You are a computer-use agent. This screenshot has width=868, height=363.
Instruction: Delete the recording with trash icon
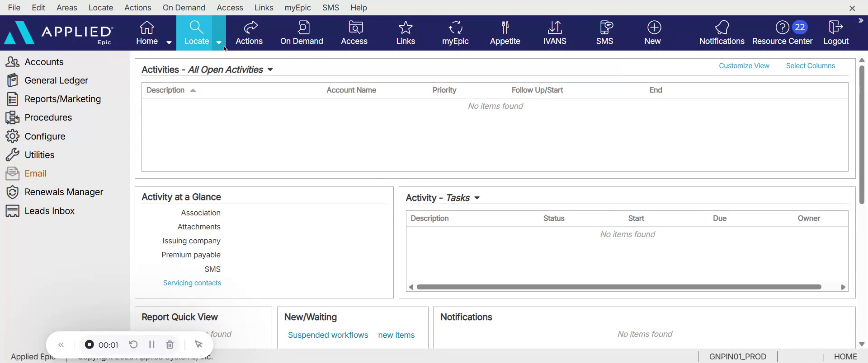coord(170,344)
